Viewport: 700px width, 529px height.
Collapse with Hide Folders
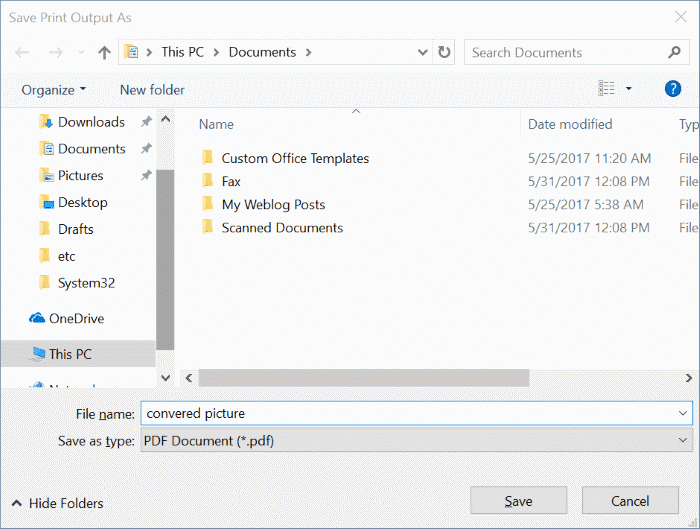tap(57, 503)
